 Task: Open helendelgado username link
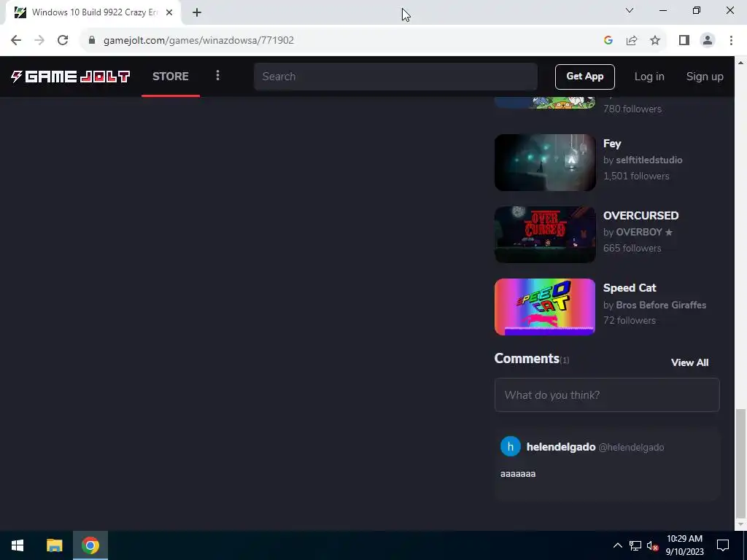561,447
